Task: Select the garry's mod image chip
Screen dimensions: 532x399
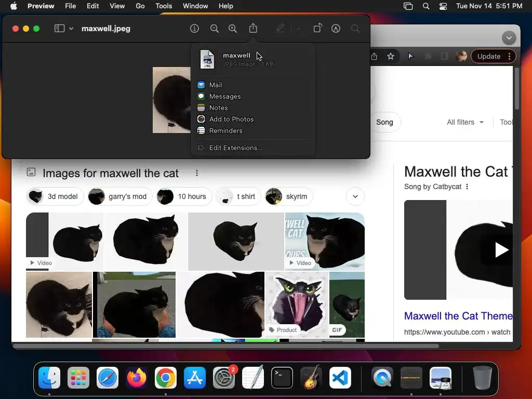Action: 120,196
